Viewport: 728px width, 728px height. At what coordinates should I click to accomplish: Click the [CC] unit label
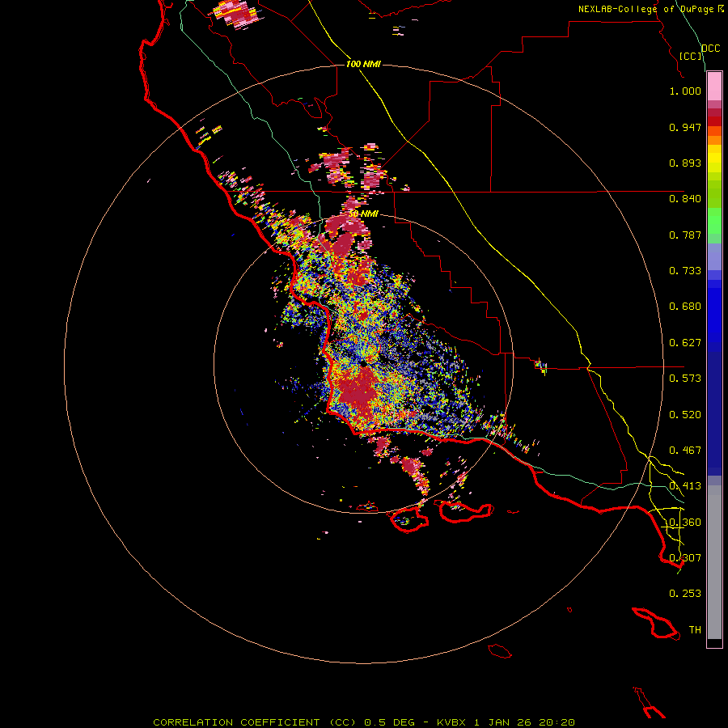pos(690,56)
